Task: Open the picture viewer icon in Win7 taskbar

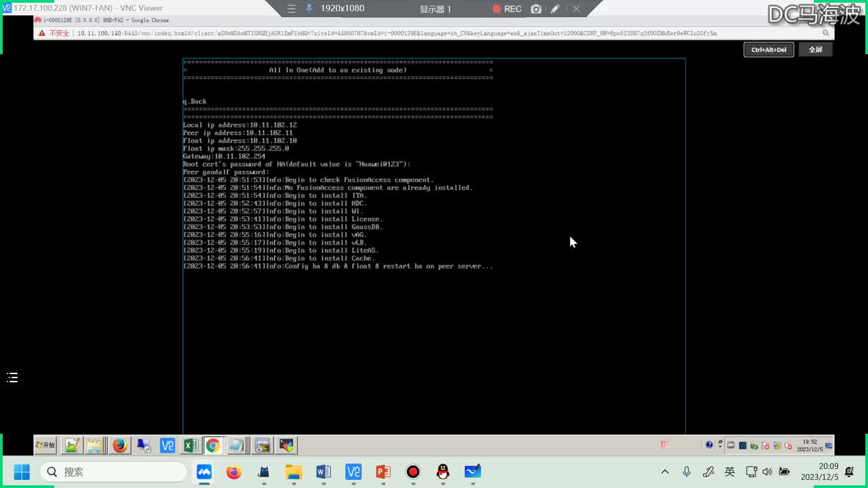Action: pyautogui.click(x=262, y=445)
